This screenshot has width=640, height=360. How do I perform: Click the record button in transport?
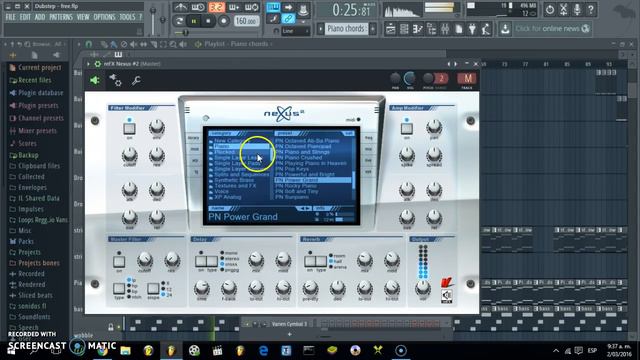pos(223,21)
